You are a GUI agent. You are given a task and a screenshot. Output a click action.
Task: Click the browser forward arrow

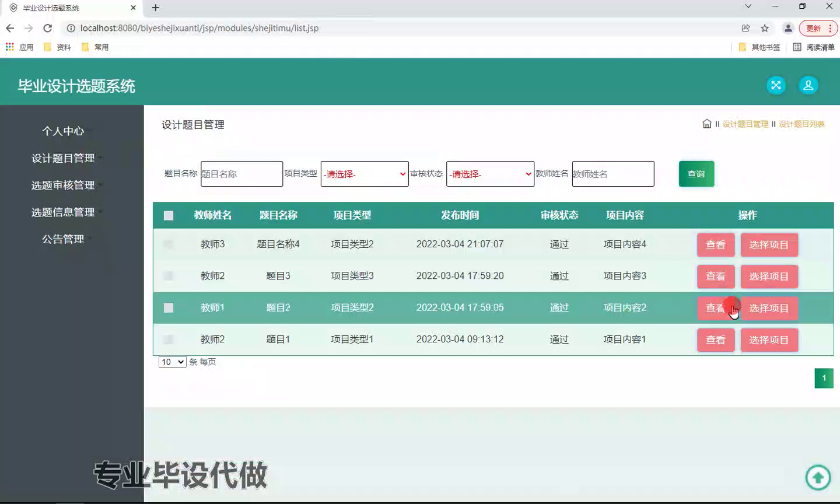coord(29,28)
